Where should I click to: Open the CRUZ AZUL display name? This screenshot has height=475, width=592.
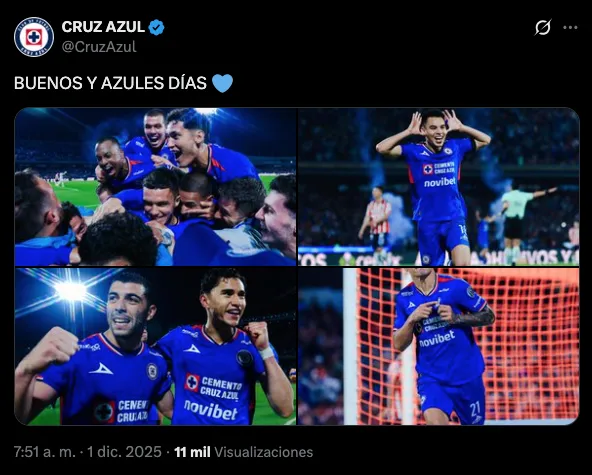pyautogui.click(x=103, y=27)
